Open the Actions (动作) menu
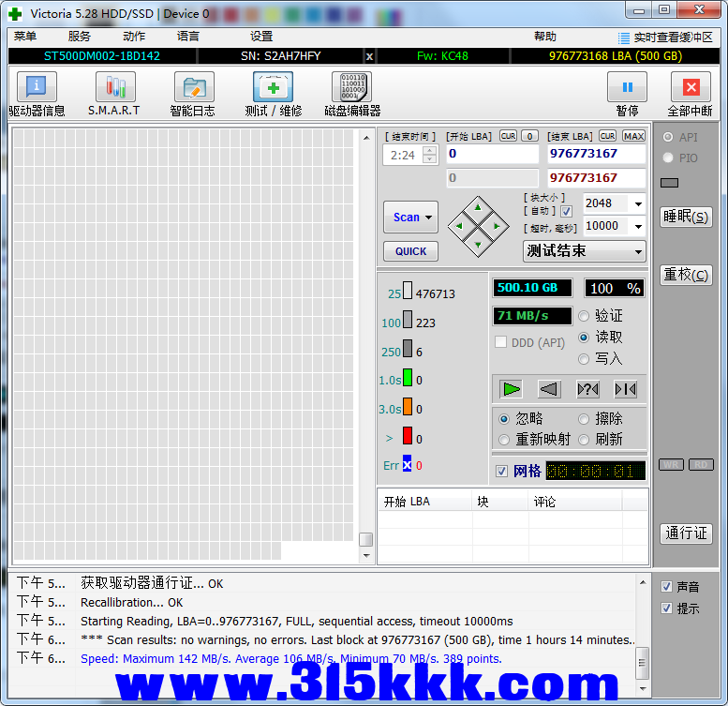728x706 pixels. 134,37
